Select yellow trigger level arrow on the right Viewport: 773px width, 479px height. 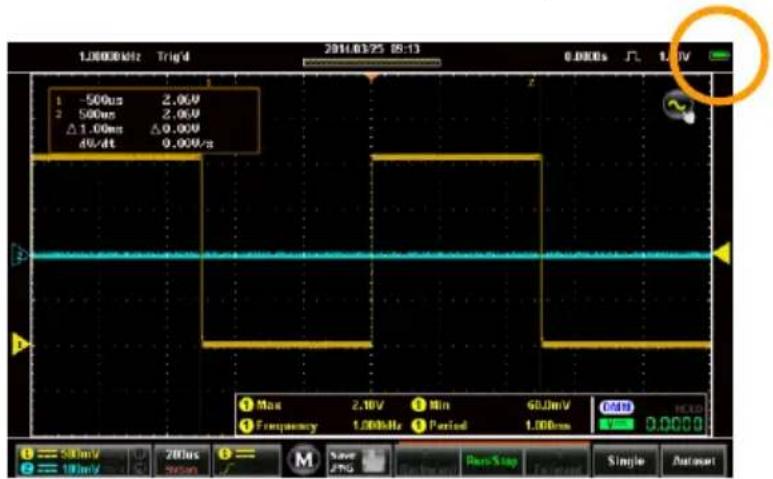point(722,254)
